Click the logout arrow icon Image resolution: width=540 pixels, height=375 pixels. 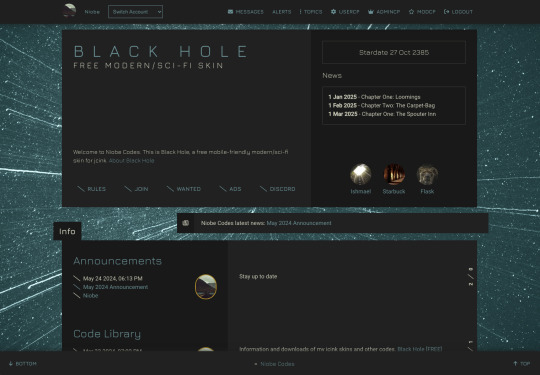pyautogui.click(x=446, y=12)
